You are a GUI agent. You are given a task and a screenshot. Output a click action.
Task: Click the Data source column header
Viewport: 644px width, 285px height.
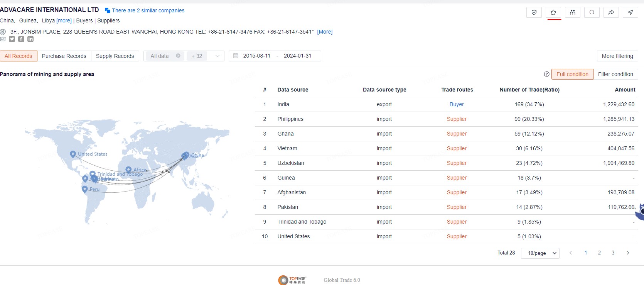[293, 90]
